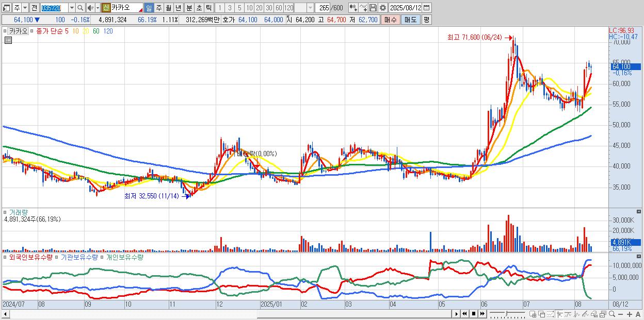Toggle the 기관보유수량 legend checkbox
Viewport: 644px width, 320px height.
pyautogui.click(x=57, y=257)
